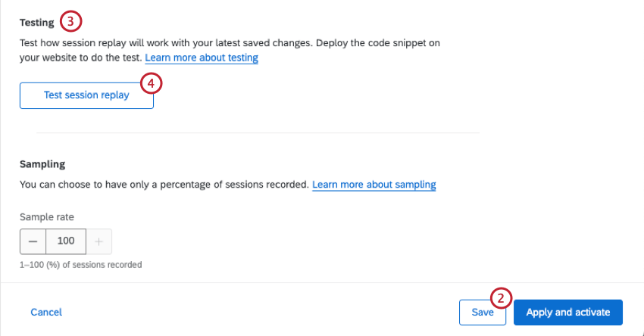
Task: Click the 1–100 (%) of sessions recorded hint
Action: [x=81, y=265]
